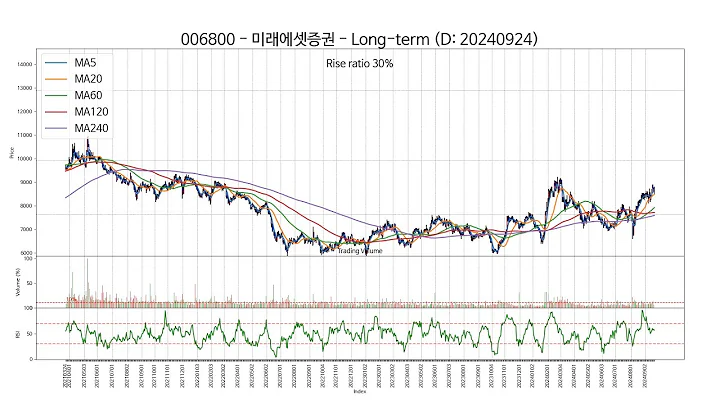Click the Price y-axis label

click(11, 153)
